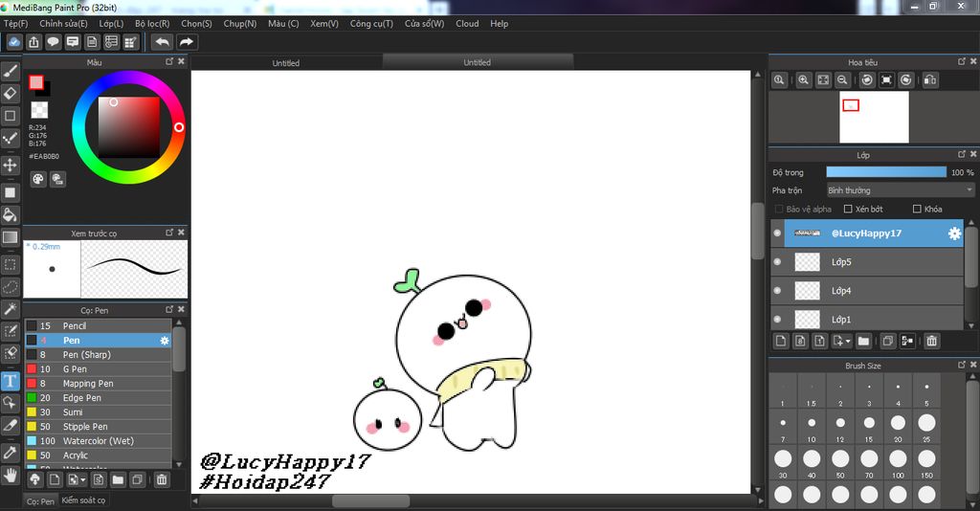
Task: Click the Redo arrow in top toolbar
Action: pos(187,42)
